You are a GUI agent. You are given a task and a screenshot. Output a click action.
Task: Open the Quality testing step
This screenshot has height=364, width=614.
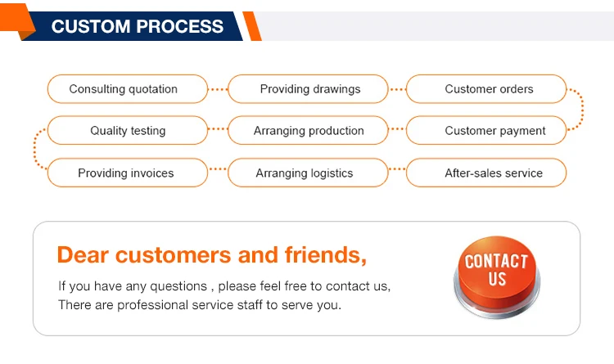click(128, 131)
